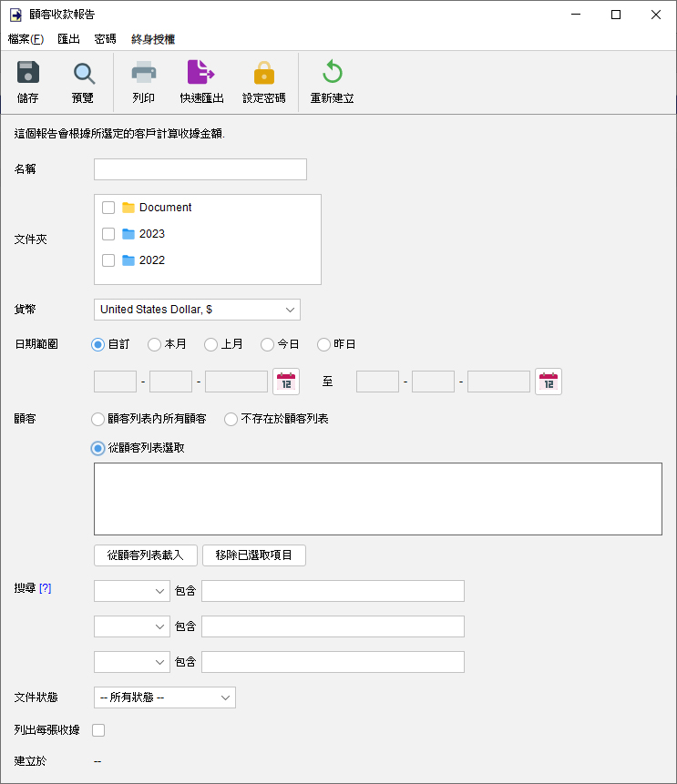The image size is (677, 784).
Task: Open the 貨幣 United States Dollar dropdown
Action: pyautogui.click(x=197, y=310)
